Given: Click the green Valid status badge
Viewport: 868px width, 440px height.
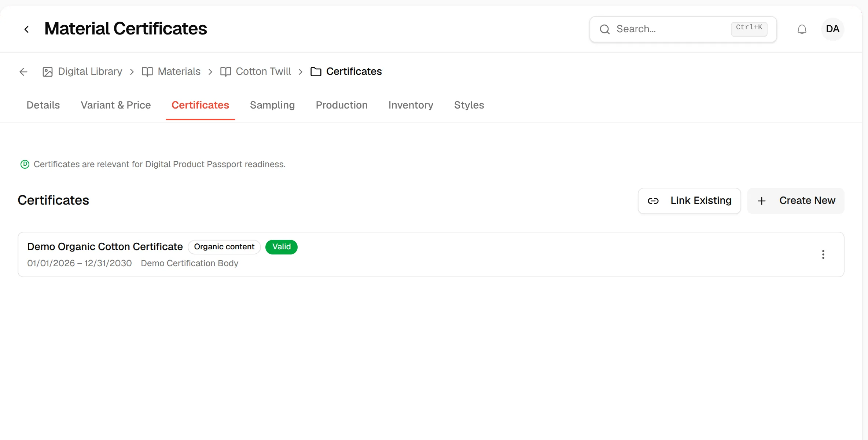Looking at the screenshot, I should coord(282,247).
